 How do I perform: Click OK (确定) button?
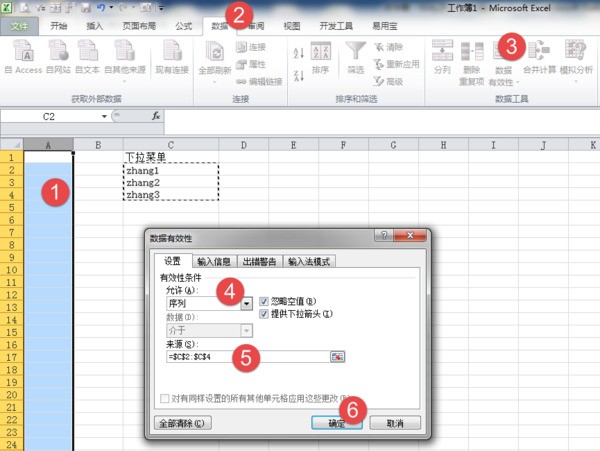point(336,423)
